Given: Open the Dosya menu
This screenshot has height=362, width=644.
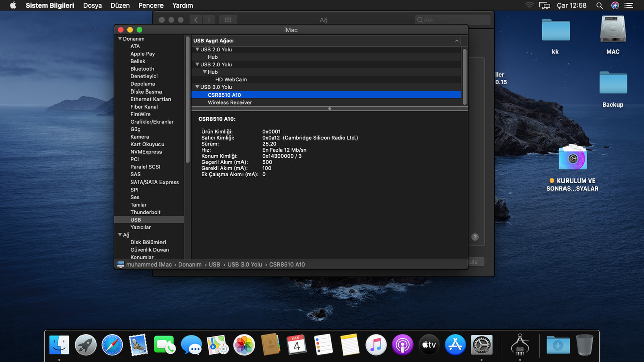Looking at the screenshot, I should point(92,5).
